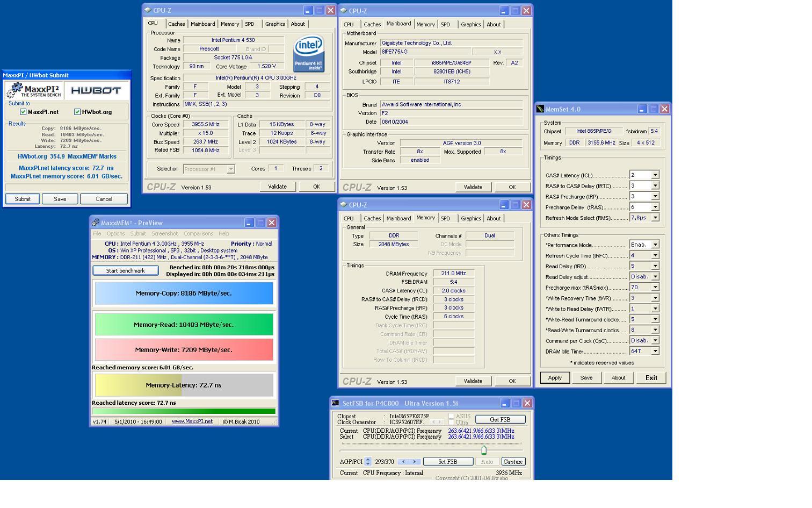Click the CPU-Z icon of the Mainboard window
This screenshot has height=508, width=812.
pyautogui.click(x=343, y=11)
